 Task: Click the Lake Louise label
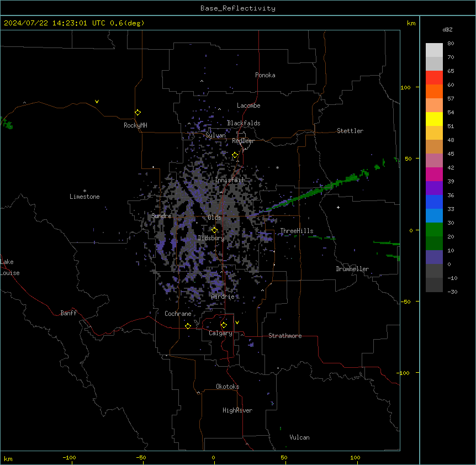point(10,267)
